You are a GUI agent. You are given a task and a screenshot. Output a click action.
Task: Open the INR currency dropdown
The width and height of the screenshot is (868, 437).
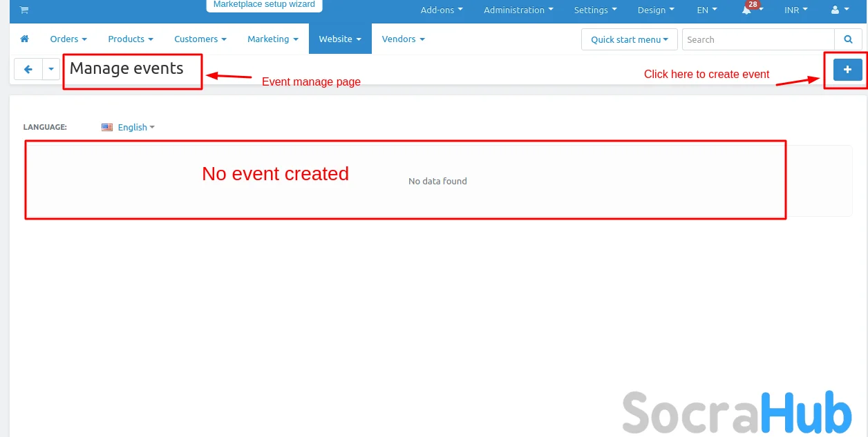point(795,10)
